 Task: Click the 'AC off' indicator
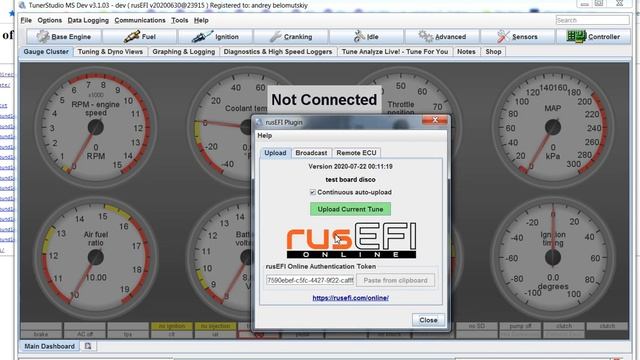tap(84, 334)
